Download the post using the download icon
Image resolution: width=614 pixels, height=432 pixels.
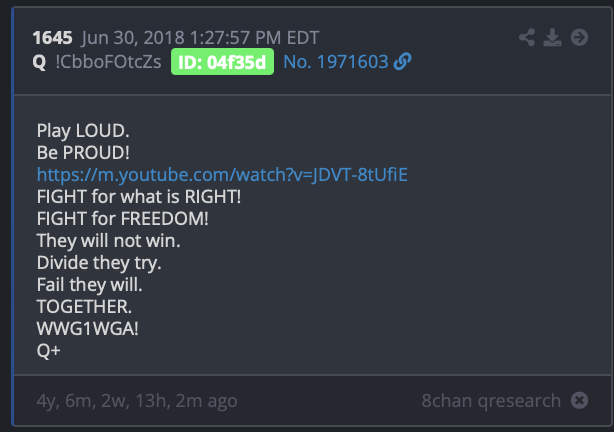tap(552, 38)
